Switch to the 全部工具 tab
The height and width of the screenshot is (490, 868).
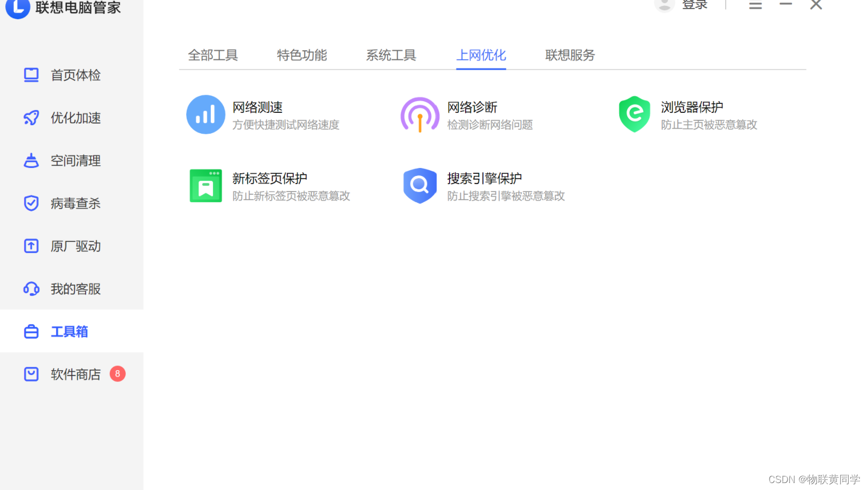[x=213, y=55]
